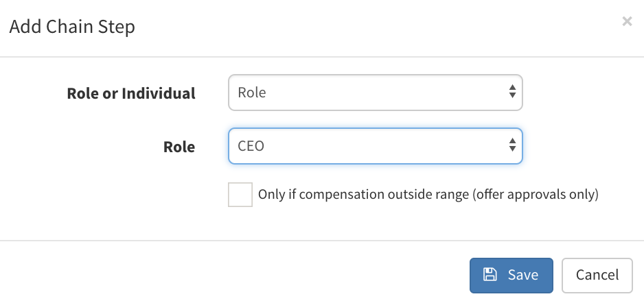
Task: Enable the compensation outside range checkbox
Action: [x=240, y=195]
